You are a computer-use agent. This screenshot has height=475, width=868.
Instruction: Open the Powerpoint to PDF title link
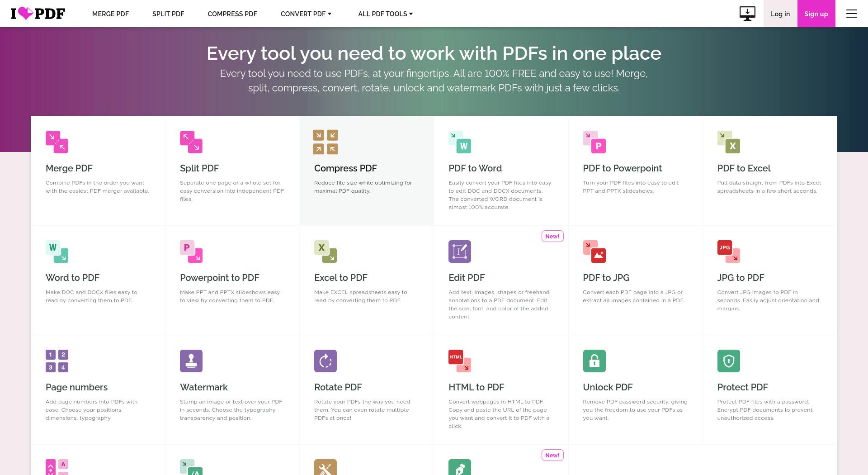(220, 278)
